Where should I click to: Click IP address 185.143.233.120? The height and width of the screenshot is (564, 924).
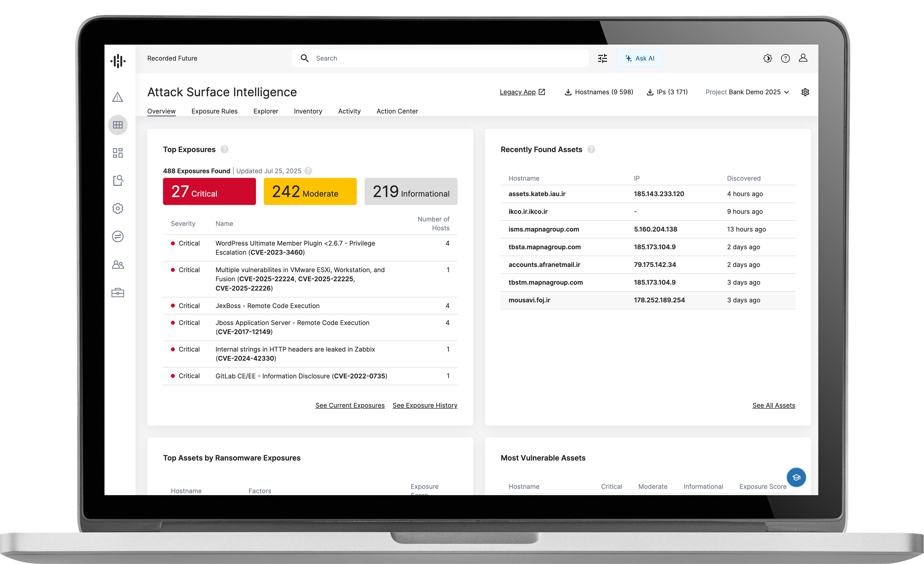(x=659, y=194)
